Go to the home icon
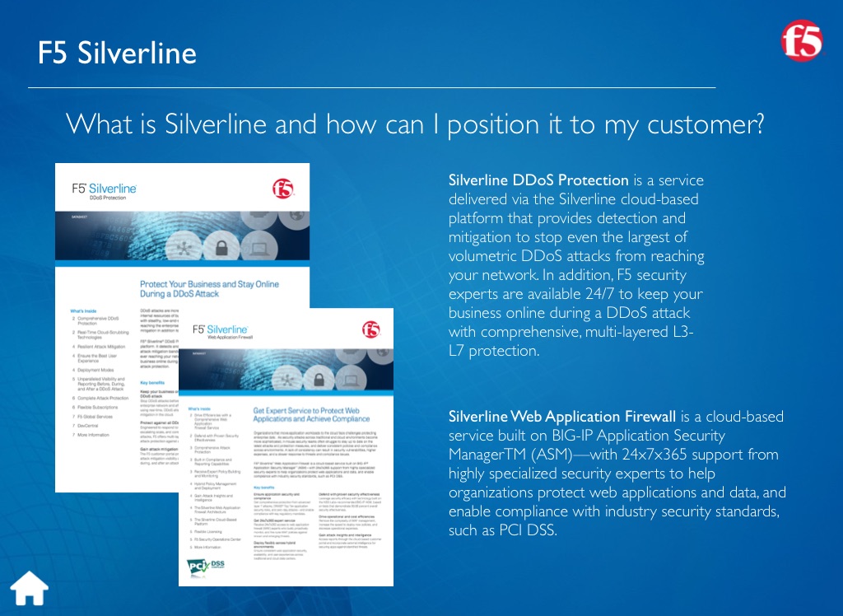The width and height of the screenshot is (843, 616). click(x=29, y=588)
